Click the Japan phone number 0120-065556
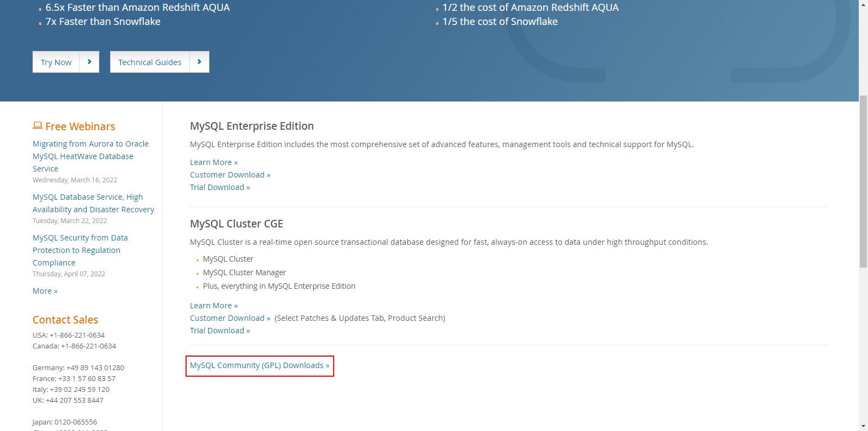 75,422
